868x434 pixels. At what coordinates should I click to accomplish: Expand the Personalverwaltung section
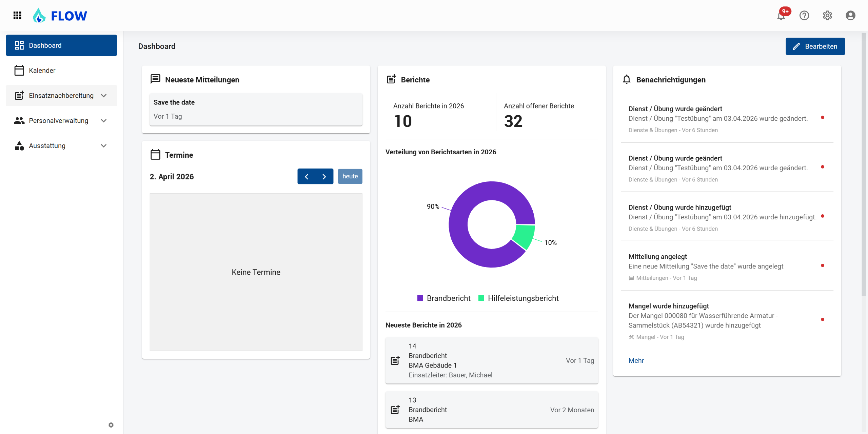61,121
